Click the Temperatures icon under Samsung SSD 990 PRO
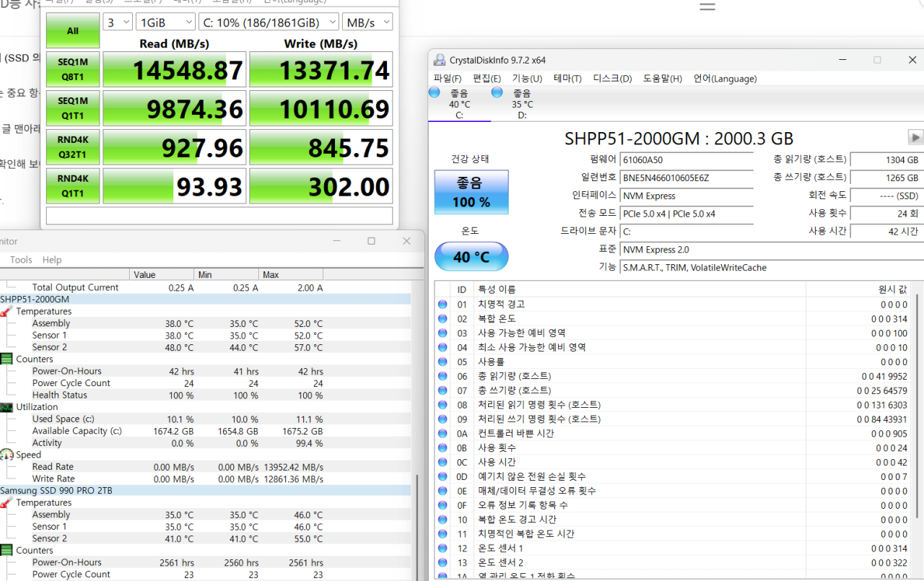Screen dimensions: 924x581 click(x=6, y=502)
